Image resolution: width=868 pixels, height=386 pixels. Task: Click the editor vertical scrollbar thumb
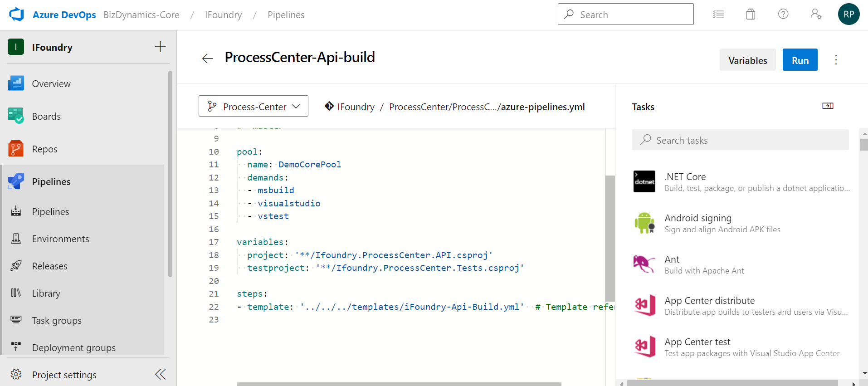click(610, 238)
